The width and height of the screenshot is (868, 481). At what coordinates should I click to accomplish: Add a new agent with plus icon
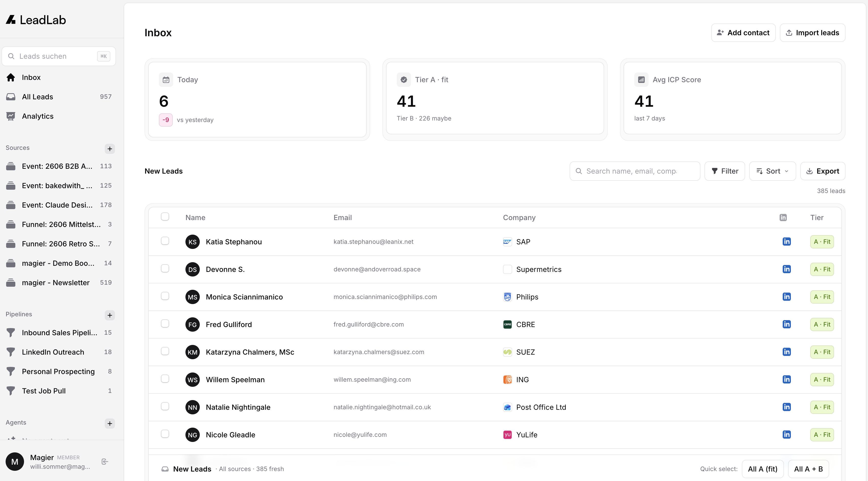110,423
